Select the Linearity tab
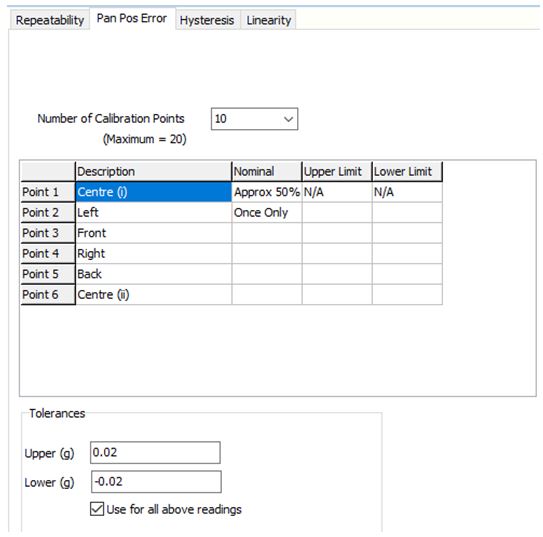The image size is (543, 537). pos(268,20)
